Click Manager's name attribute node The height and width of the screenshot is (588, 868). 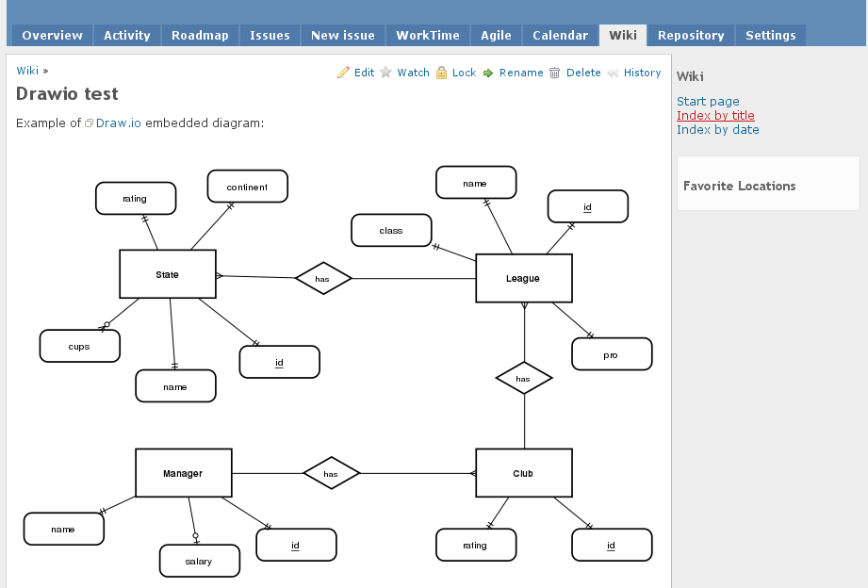pyautogui.click(x=64, y=529)
